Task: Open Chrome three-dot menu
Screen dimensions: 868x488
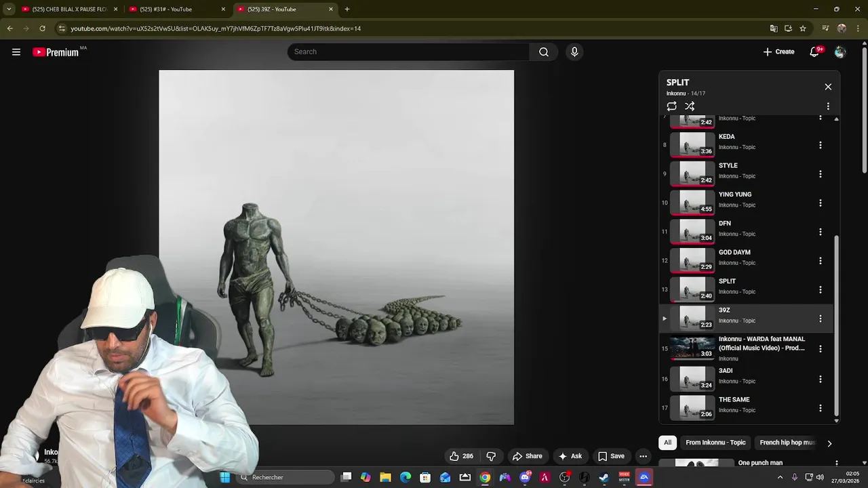Action: (859, 28)
